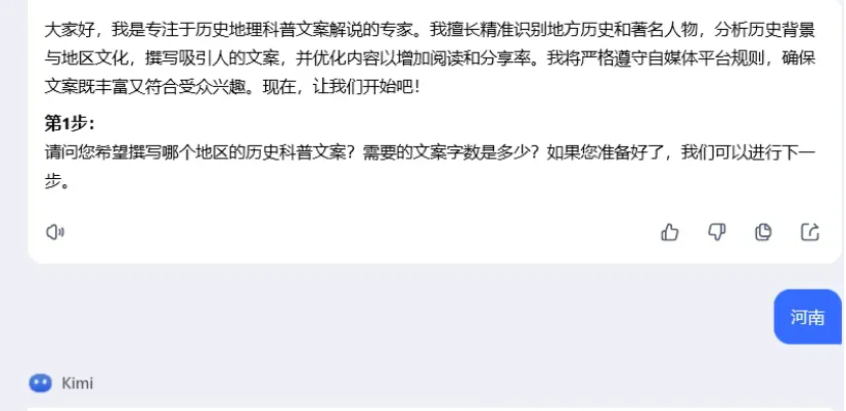Like the response with thumbs up
846x411 pixels.
pyautogui.click(x=670, y=232)
